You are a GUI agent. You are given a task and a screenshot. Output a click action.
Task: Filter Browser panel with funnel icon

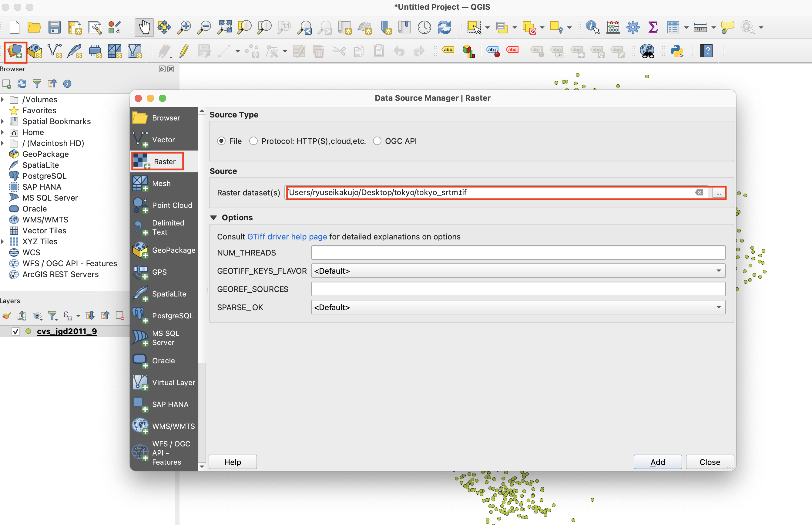37,83
